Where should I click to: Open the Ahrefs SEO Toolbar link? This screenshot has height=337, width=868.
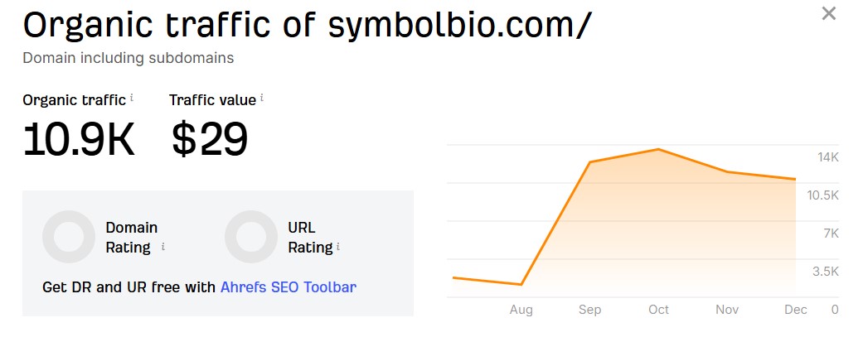click(288, 287)
